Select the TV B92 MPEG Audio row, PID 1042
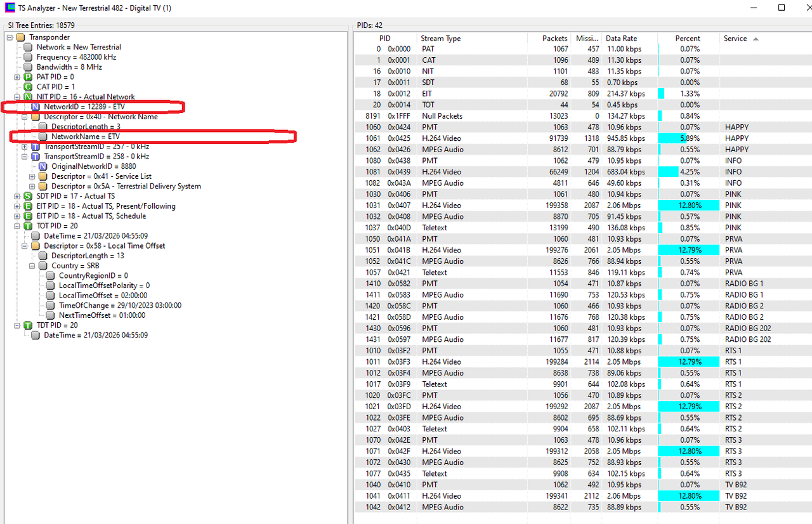 pos(583,508)
